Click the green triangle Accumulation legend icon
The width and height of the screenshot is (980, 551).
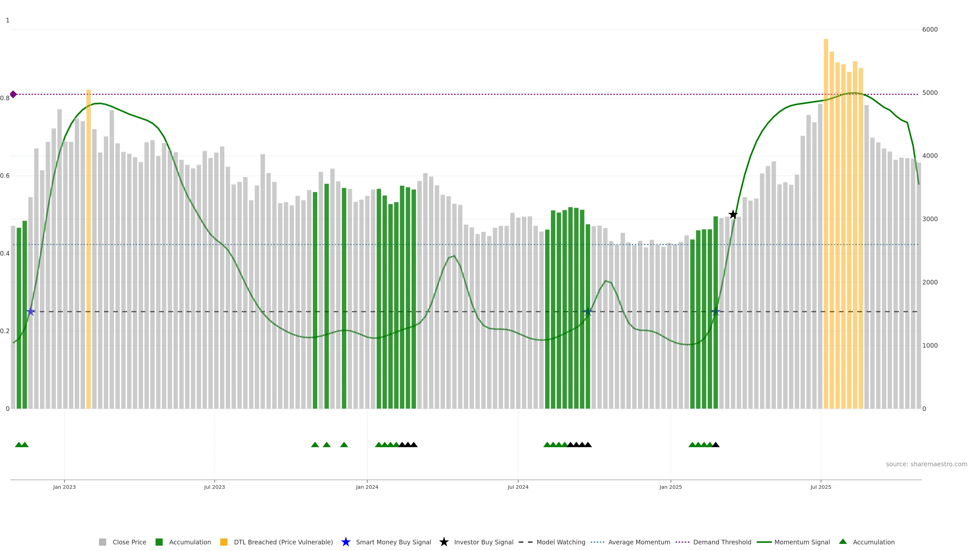843,542
